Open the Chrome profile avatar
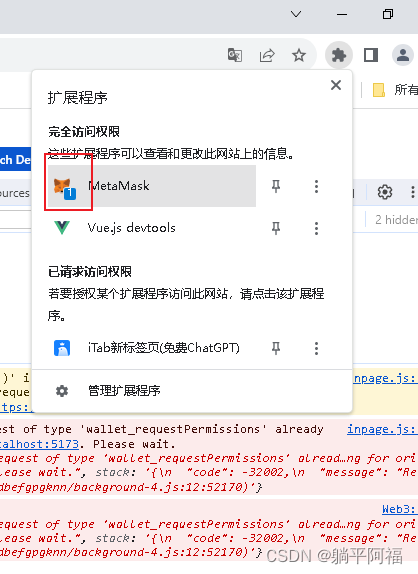The height and width of the screenshot is (574, 418). pyautogui.click(x=403, y=55)
